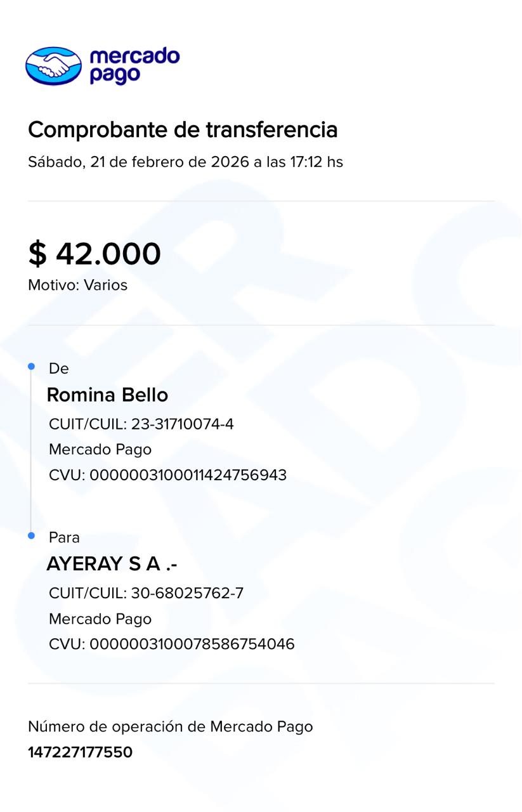Select the Comprobante de transferencia heading
Image resolution: width=522 pixels, height=812 pixels.
click(x=183, y=129)
